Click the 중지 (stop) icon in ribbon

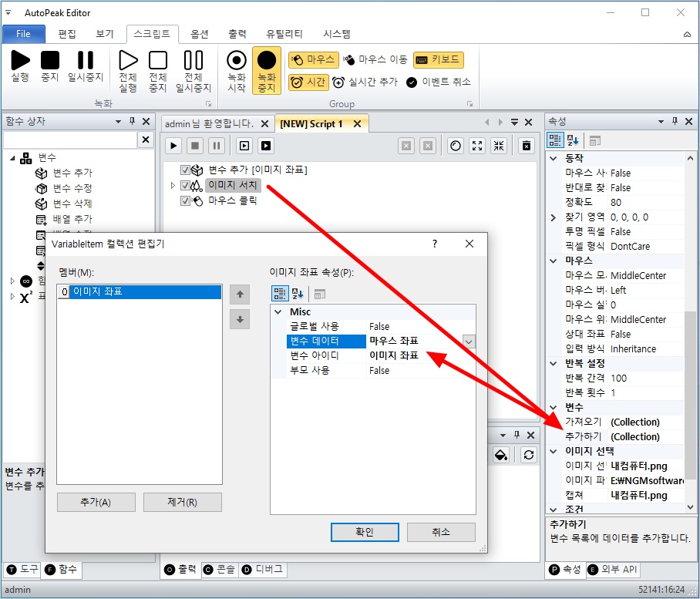pos(50,60)
